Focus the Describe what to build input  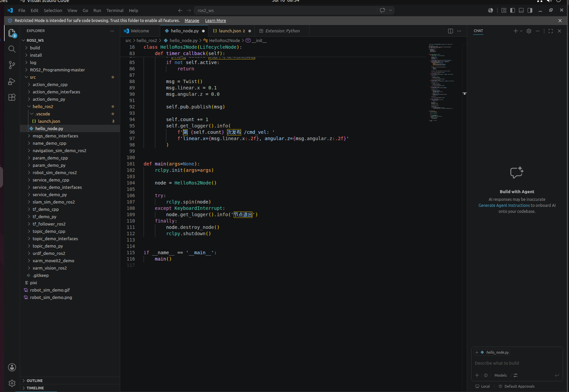tap(517, 363)
